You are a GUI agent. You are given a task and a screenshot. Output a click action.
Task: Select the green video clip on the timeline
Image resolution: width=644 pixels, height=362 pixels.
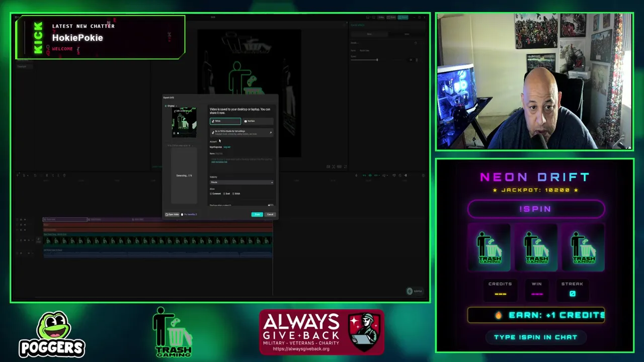158,241
